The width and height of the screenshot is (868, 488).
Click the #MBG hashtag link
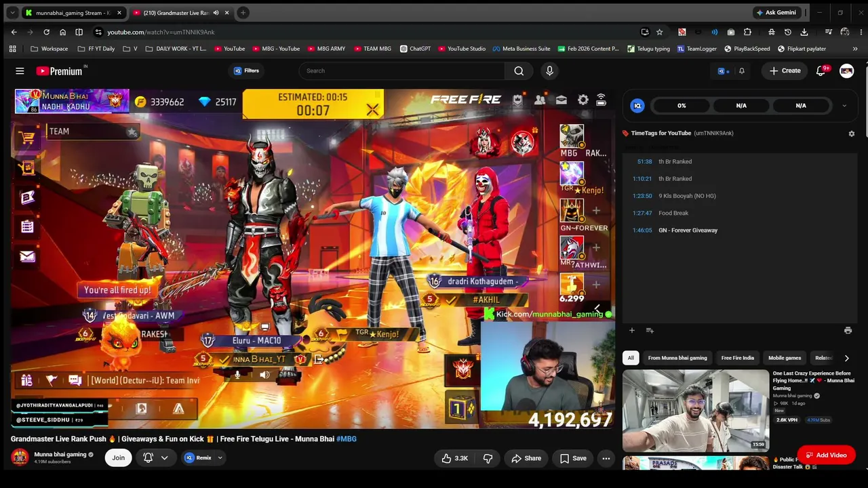pyautogui.click(x=347, y=439)
